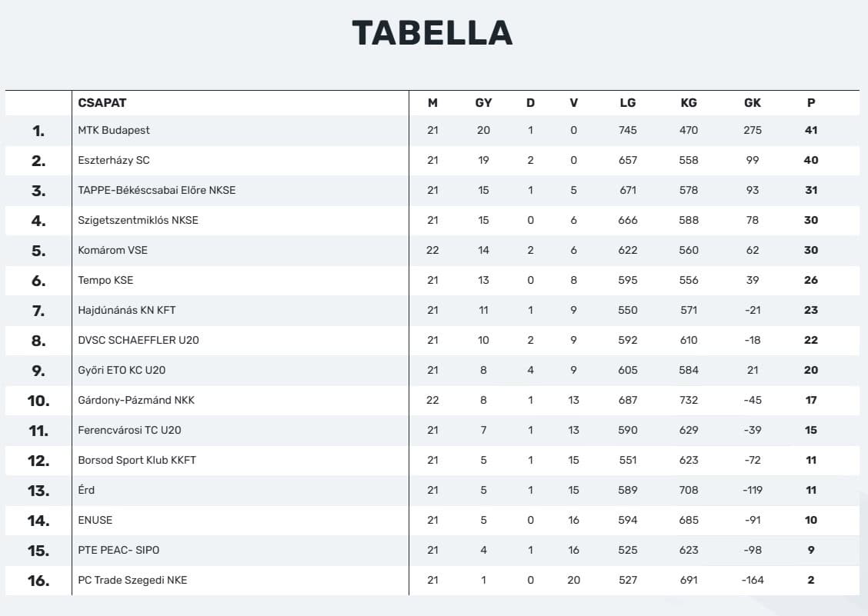
Task: Select the Tempo KSE row
Action: coord(105,280)
